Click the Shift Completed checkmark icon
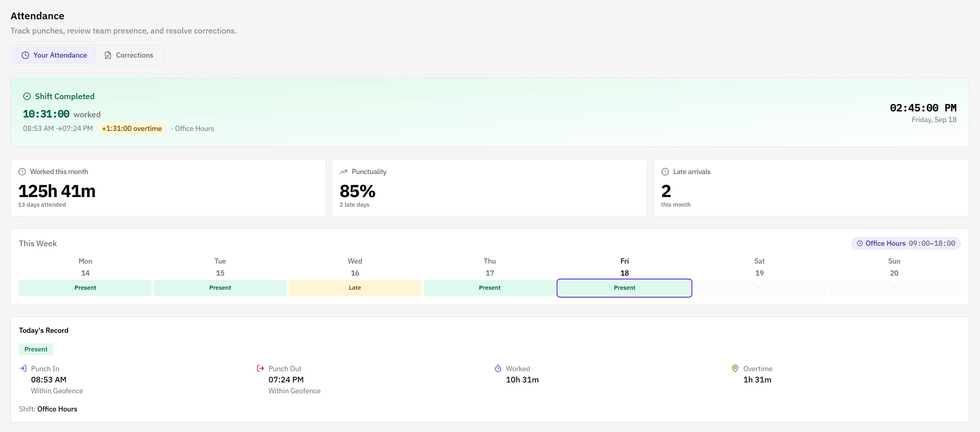Screen dimensions: 980x432 27,96
